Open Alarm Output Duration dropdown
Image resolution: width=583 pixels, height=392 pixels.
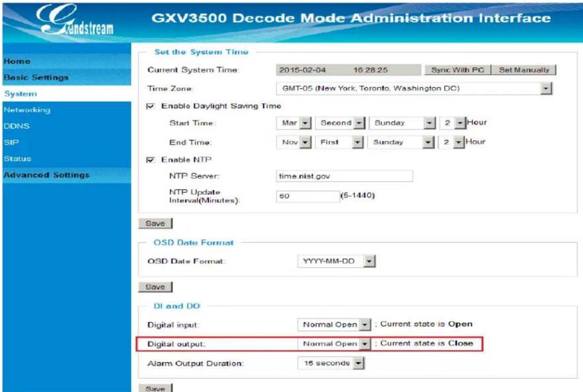(331, 363)
